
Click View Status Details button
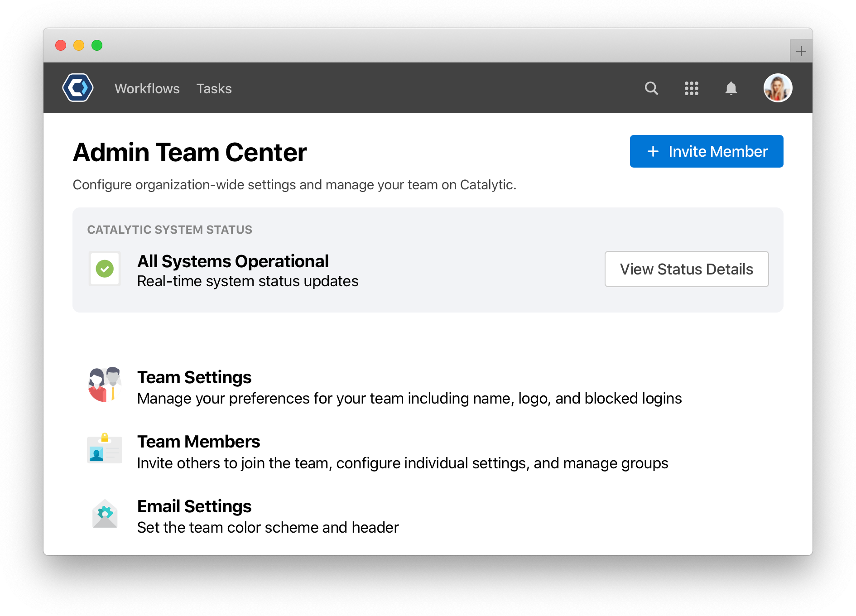pos(687,269)
